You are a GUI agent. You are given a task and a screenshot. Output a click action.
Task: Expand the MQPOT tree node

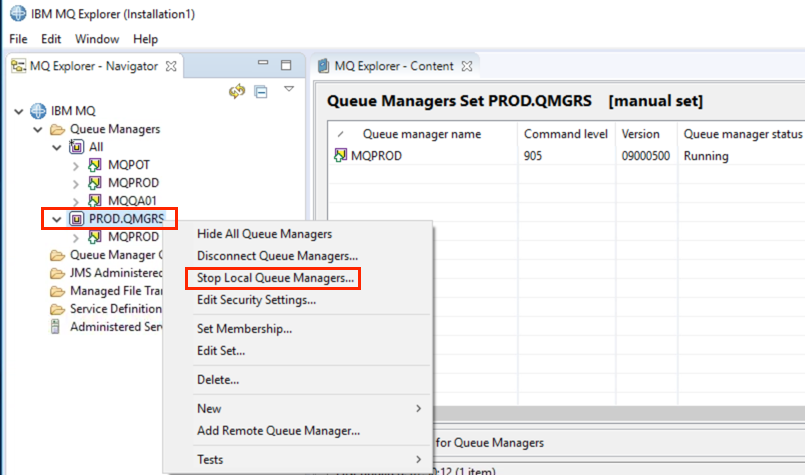(x=76, y=166)
